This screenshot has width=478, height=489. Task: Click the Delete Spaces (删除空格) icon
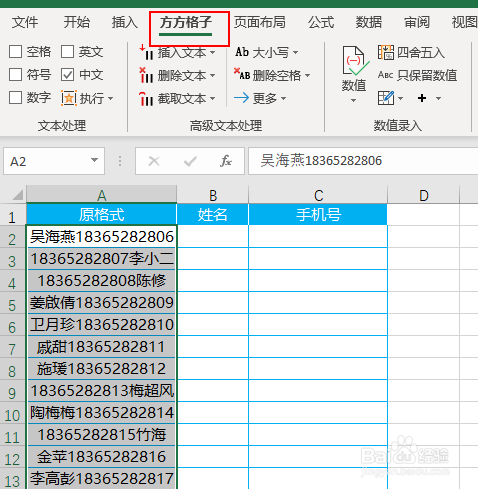click(x=242, y=75)
